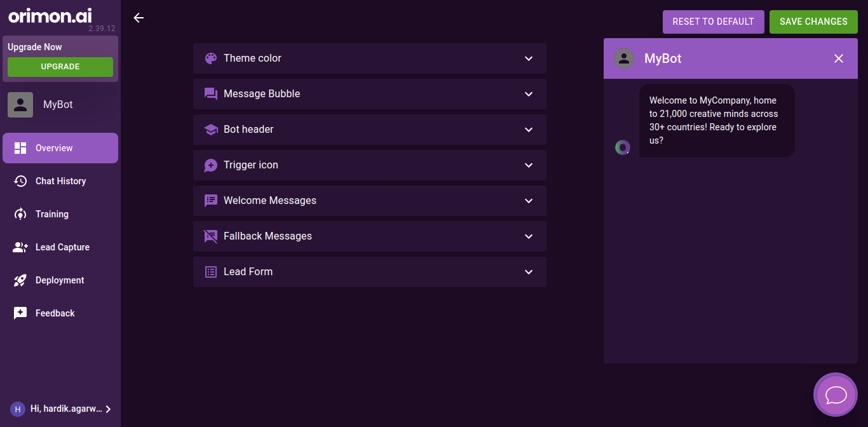The width and height of the screenshot is (868, 427).
Task: Click the Fallback Messages crossed-out icon
Action: [211, 236]
